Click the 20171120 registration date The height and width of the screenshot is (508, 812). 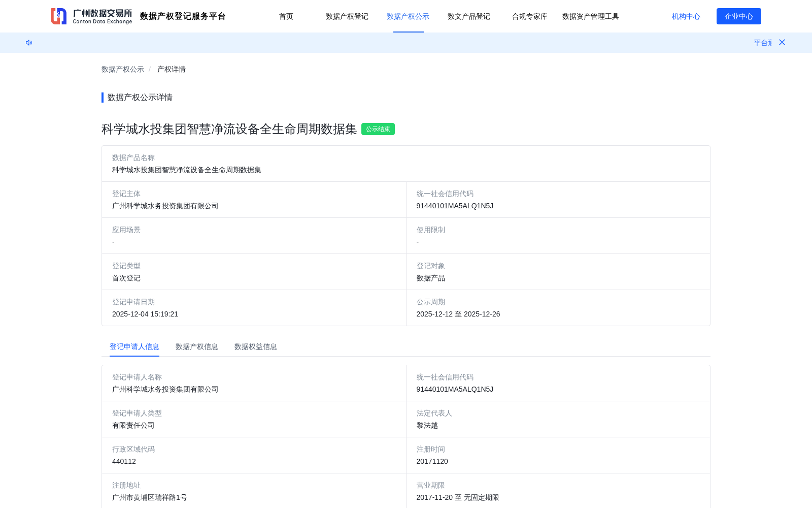click(432, 461)
